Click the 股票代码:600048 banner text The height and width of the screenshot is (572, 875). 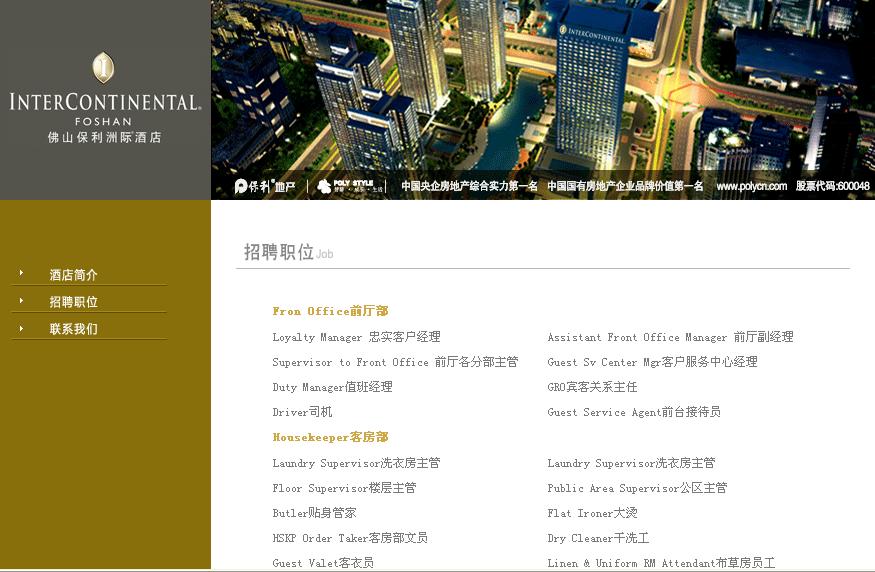click(833, 186)
